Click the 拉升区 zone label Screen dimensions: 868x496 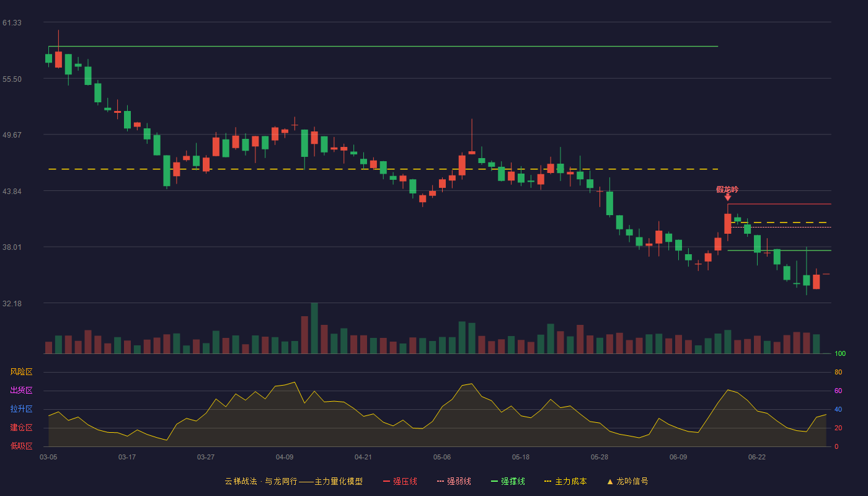click(x=21, y=409)
